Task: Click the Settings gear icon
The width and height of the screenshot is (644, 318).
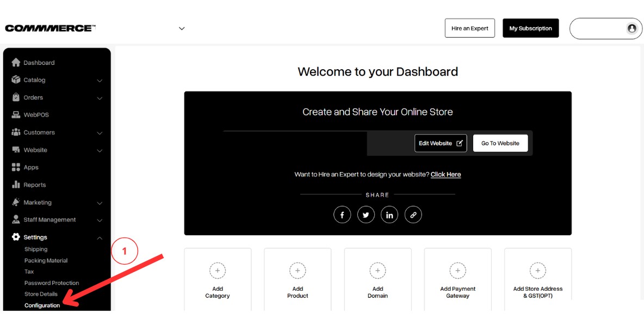Action: [x=16, y=237]
